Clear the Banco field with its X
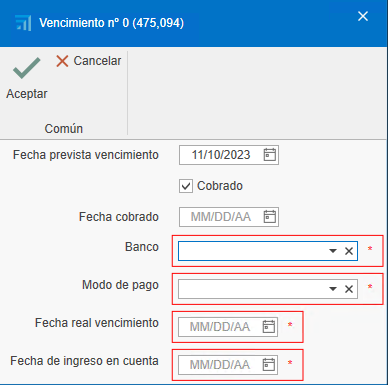388x386 pixels. (349, 251)
